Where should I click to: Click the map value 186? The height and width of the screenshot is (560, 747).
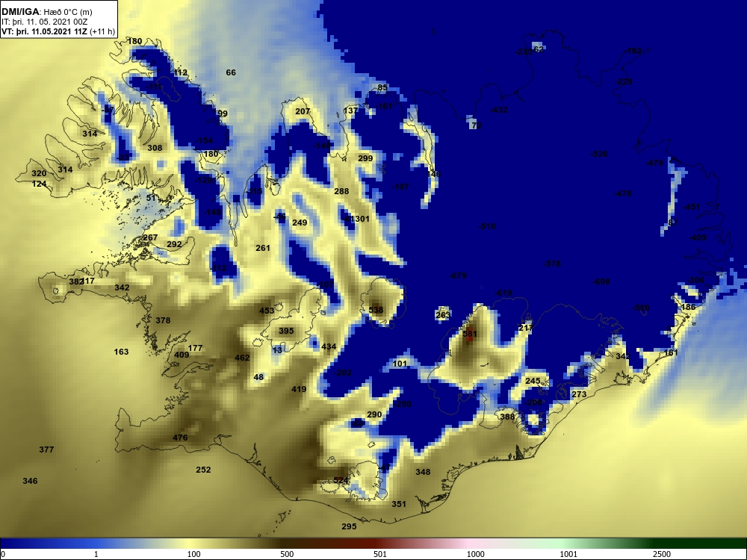[689, 307]
